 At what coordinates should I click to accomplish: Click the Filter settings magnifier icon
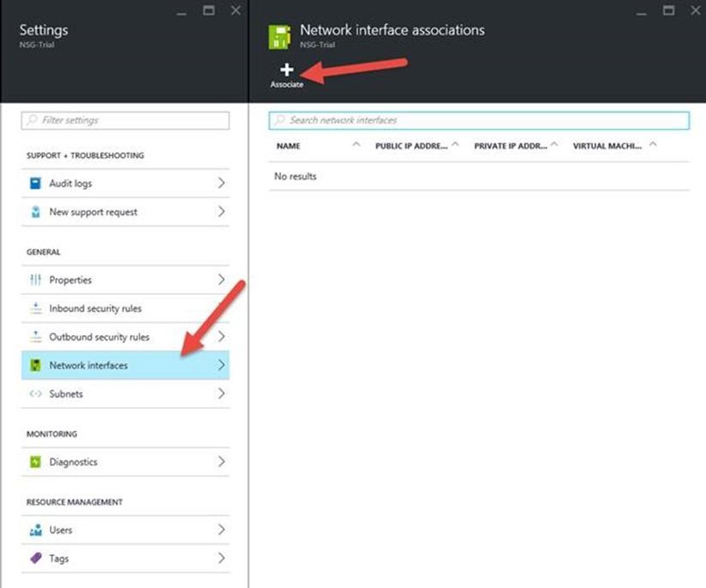click(x=32, y=120)
